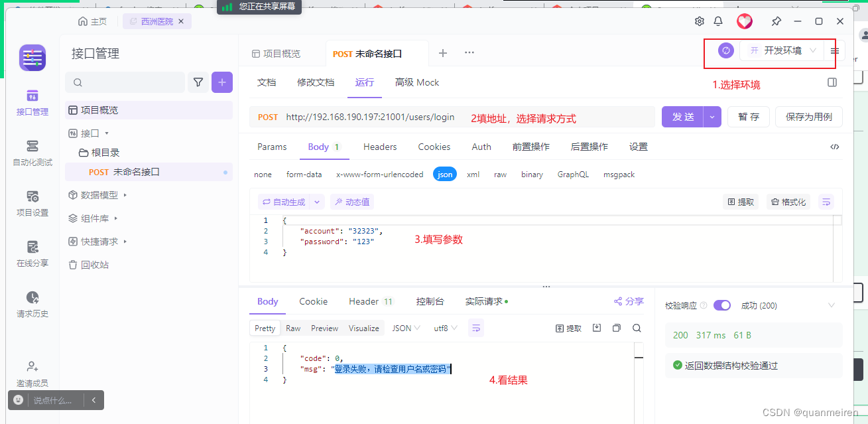Viewport: 868px width, 424px height.
Task: Click the 保存为用例 button
Action: click(x=808, y=117)
